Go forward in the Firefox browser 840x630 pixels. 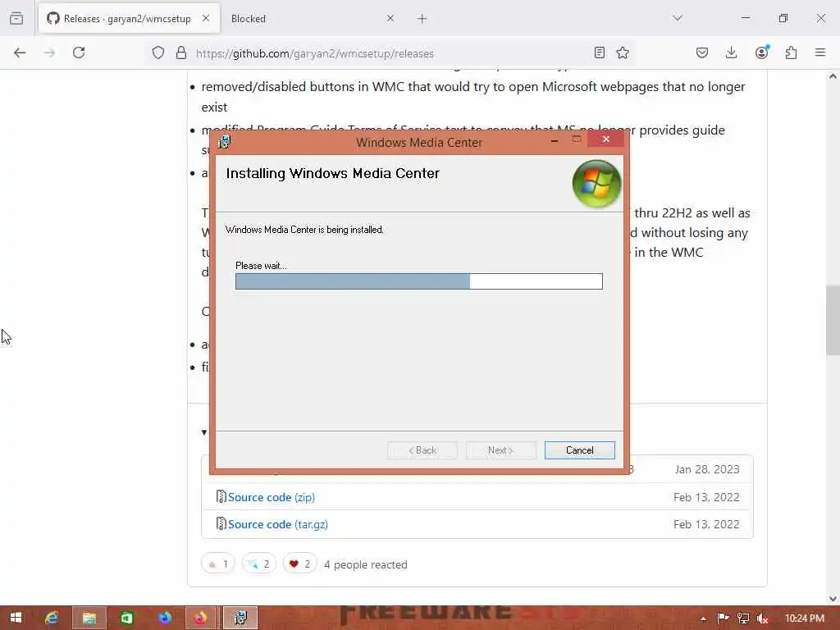point(49,52)
